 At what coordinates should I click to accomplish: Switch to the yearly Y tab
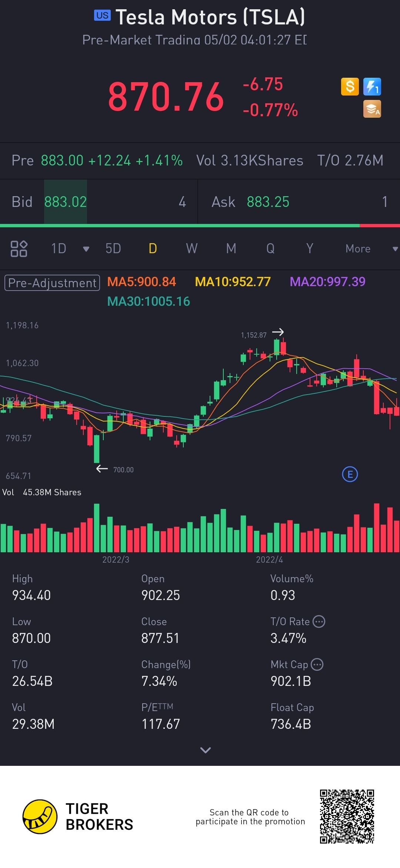point(310,249)
